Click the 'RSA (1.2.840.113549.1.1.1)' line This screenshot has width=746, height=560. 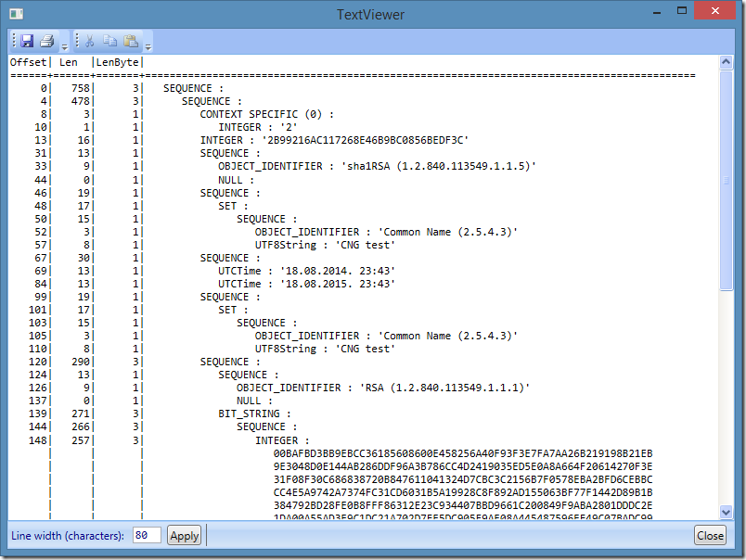[x=383, y=388]
